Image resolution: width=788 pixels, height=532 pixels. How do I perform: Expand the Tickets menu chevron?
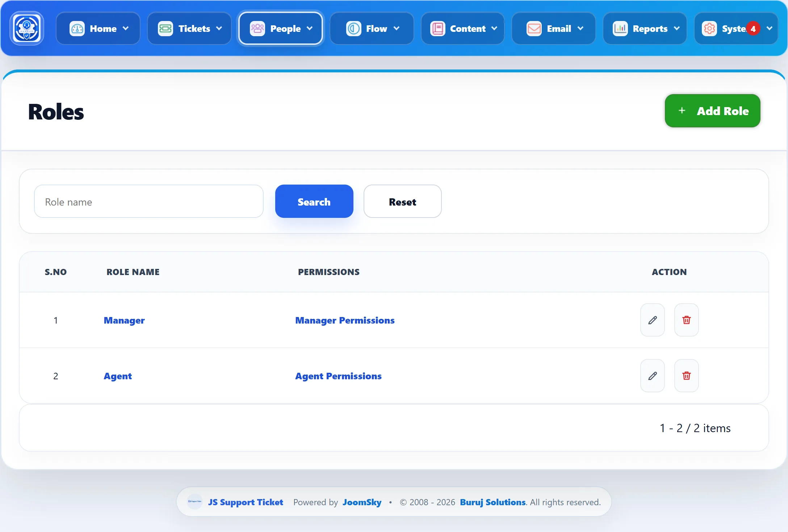pyautogui.click(x=219, y=28)
